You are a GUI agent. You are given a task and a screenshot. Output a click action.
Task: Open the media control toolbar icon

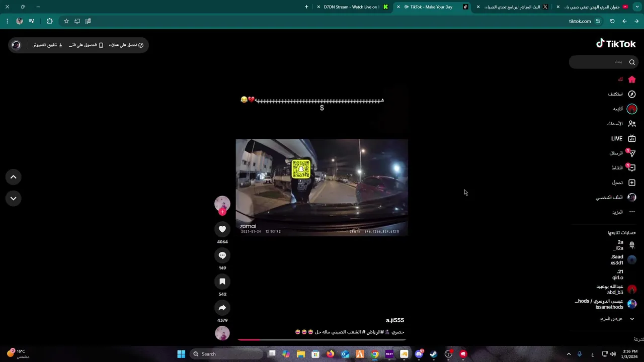[32, 21]
